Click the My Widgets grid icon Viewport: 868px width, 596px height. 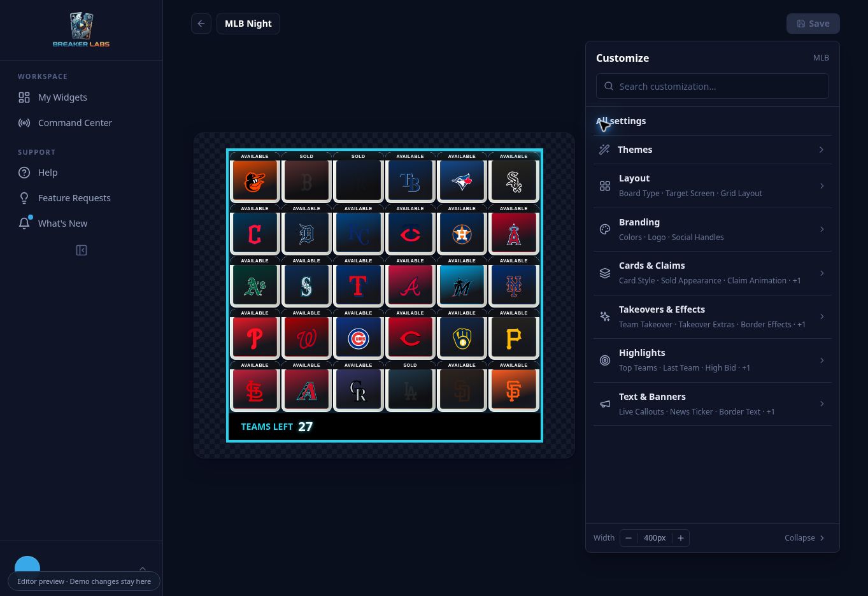pos(24,97)
